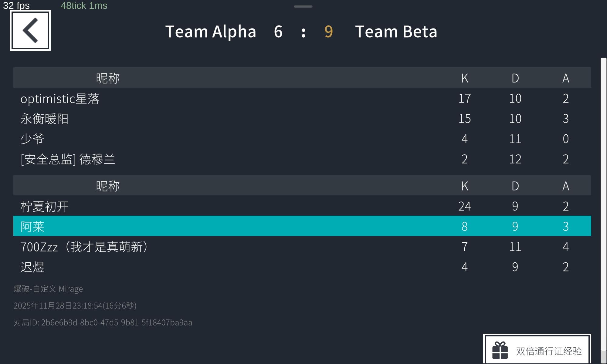
Task: Click the match ID text 对局ID
Action: [103, 322]
